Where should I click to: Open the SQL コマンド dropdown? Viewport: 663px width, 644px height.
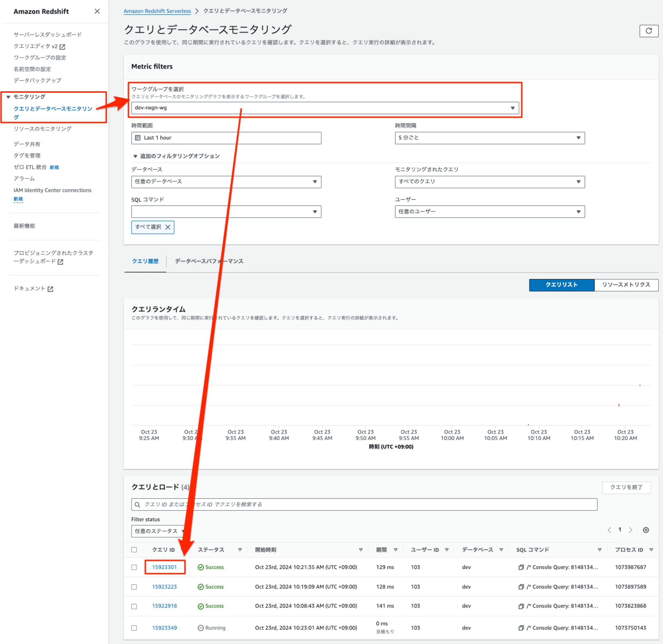tap(226, 212)
